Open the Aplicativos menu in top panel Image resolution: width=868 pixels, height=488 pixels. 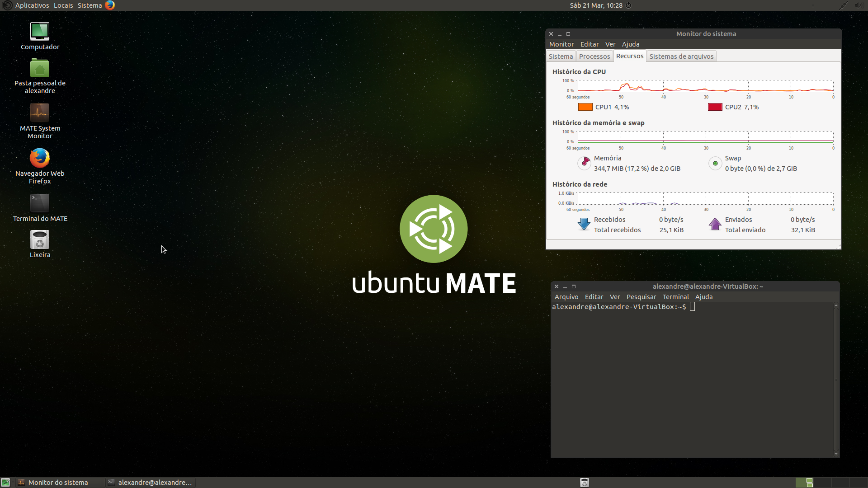click(32, 5)
